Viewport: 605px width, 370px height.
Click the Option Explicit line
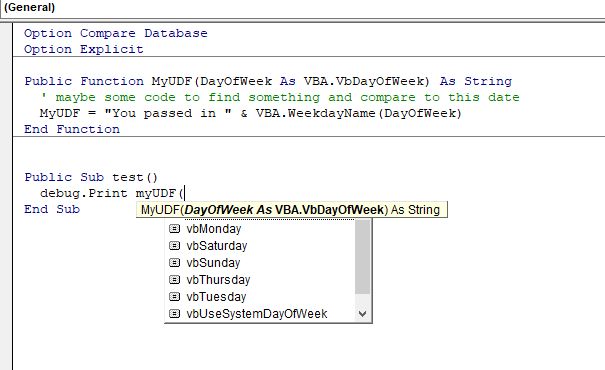(x=84, y=49)
